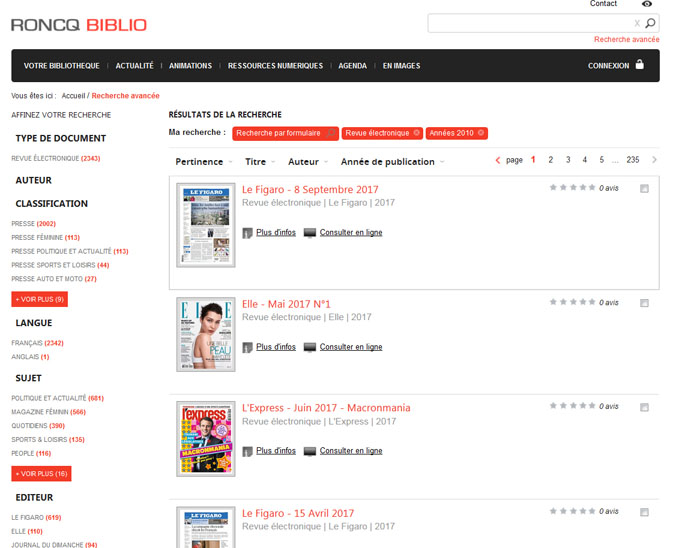
Task: Filter by editor Le Figaro (619)
Action: coord(36,518)
